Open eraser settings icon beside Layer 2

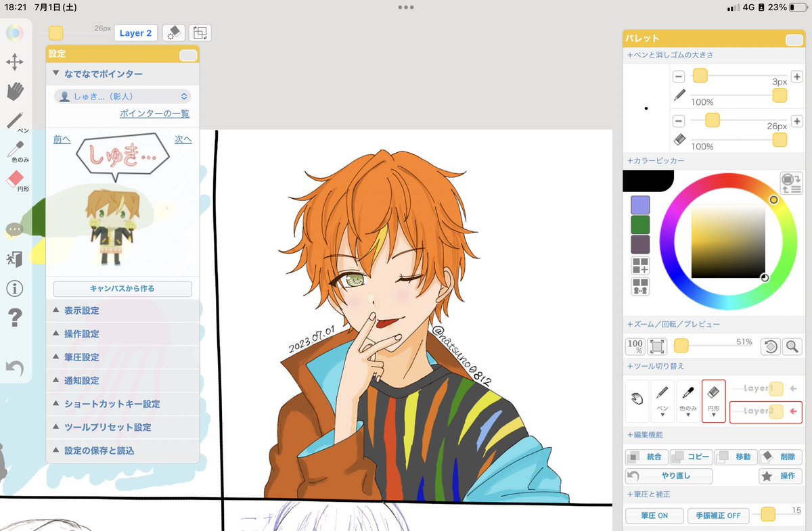pyautogui.click(x=174, y=32)
